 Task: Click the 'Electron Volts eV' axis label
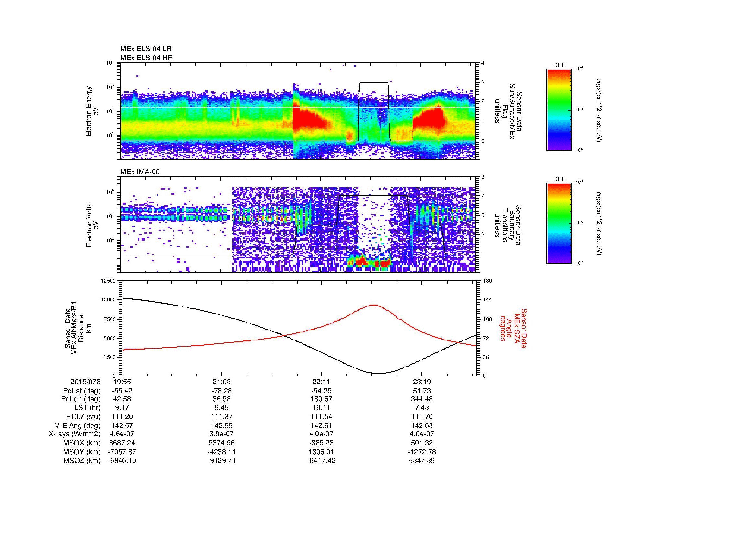(92, 225)
